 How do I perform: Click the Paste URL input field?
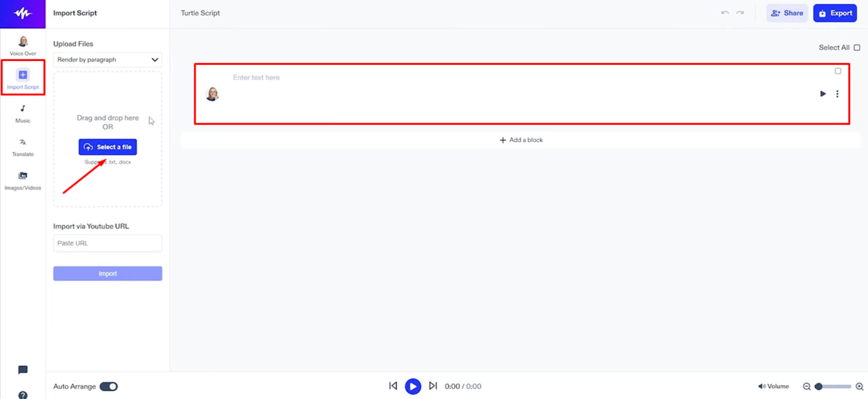(108, 243)
